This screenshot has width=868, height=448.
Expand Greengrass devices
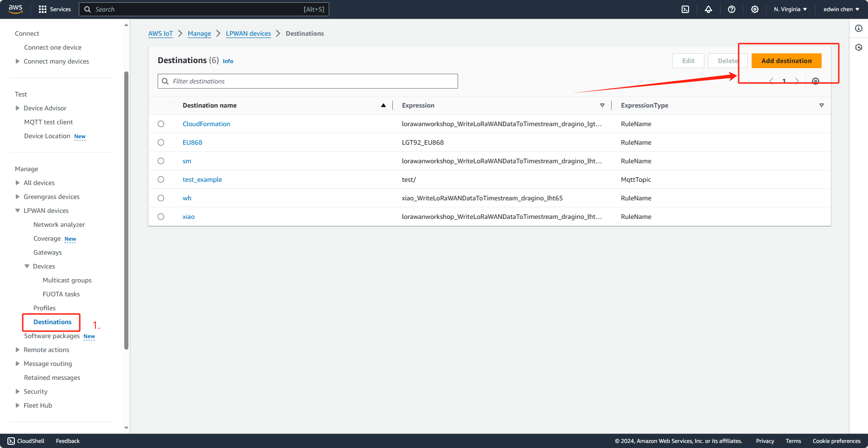(x=18, y=197)
